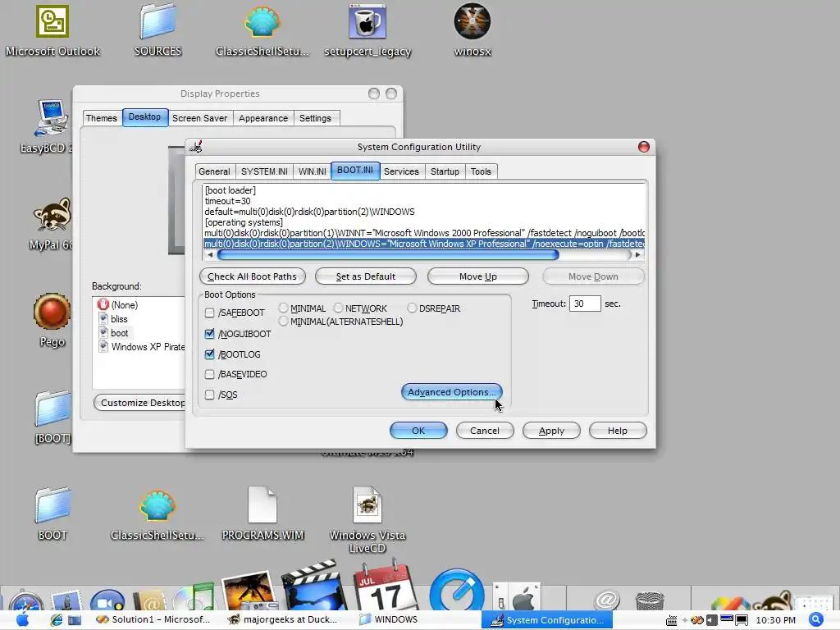Switch to the WINDOWS taskbar window
The image size is (840, 630).
coord(388,620)
